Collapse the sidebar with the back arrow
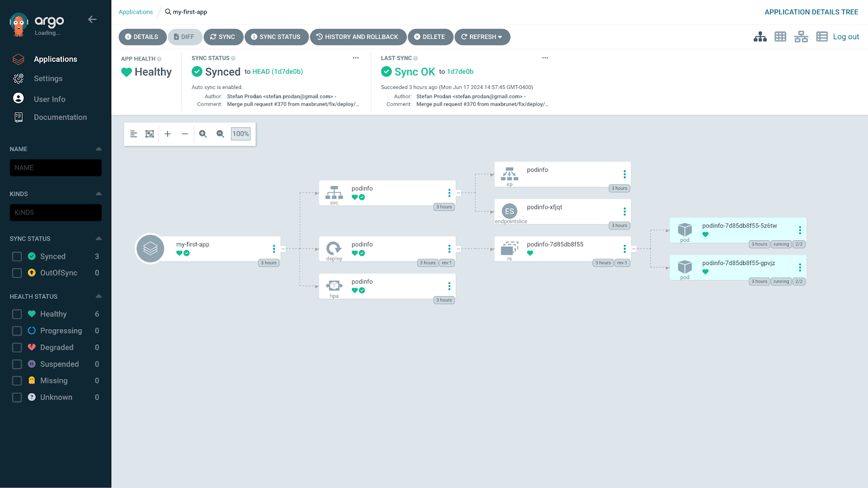868x488 pixels. tap(92, 20)
